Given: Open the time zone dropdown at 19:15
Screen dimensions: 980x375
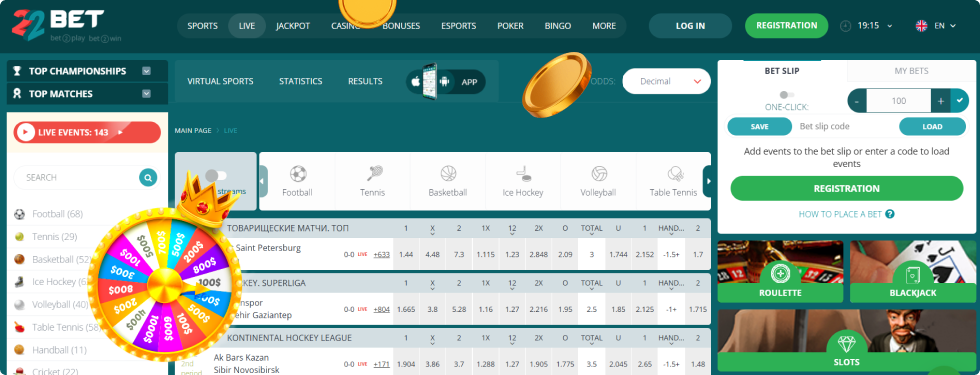Looking at the screenshot, I should pyautogui.click(x=889, y=26).
